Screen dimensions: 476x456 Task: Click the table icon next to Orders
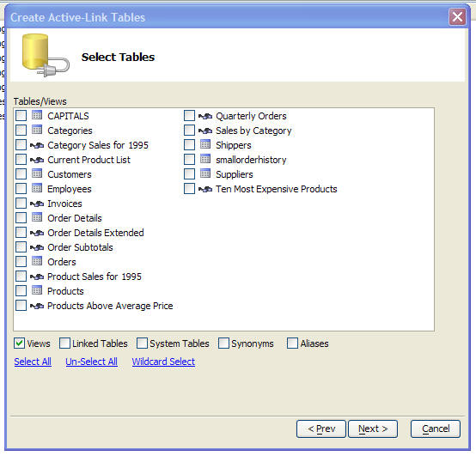point(37,261)
